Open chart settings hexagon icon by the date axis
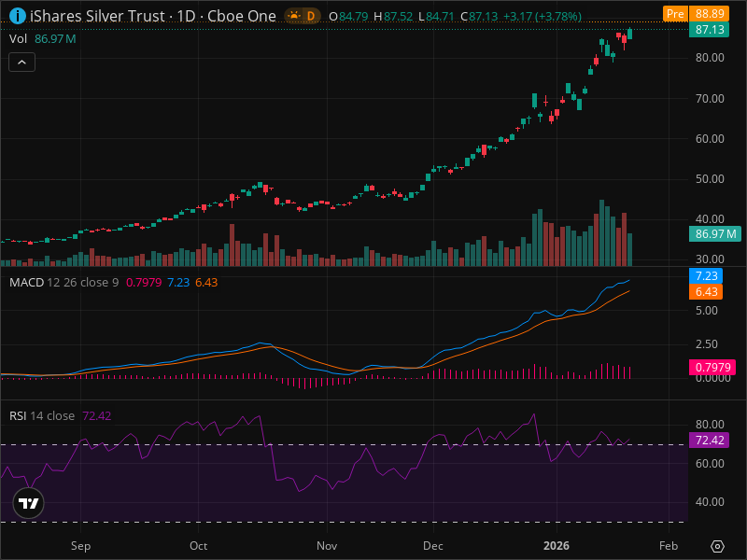 717,546
